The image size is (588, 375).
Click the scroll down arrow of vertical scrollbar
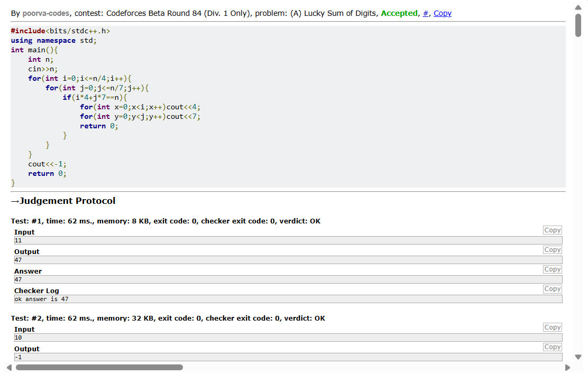pos(578,357)
